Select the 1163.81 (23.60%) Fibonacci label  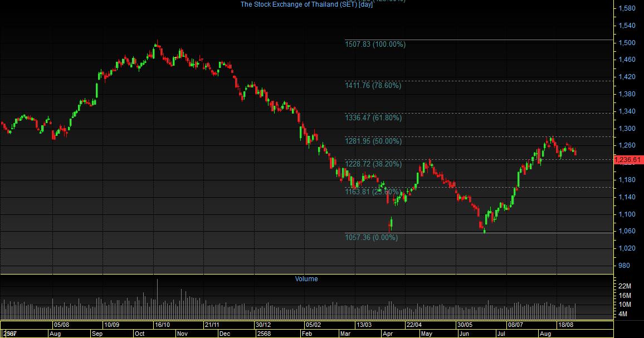[x=372, y=192]
